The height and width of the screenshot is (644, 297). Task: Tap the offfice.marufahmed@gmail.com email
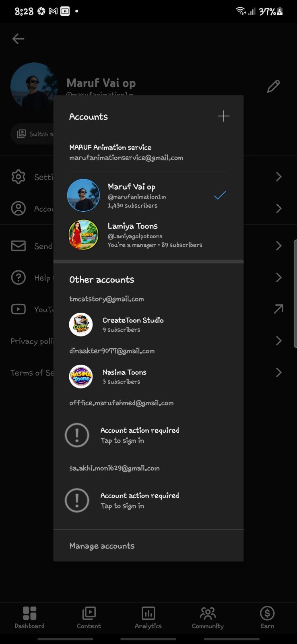122,403
